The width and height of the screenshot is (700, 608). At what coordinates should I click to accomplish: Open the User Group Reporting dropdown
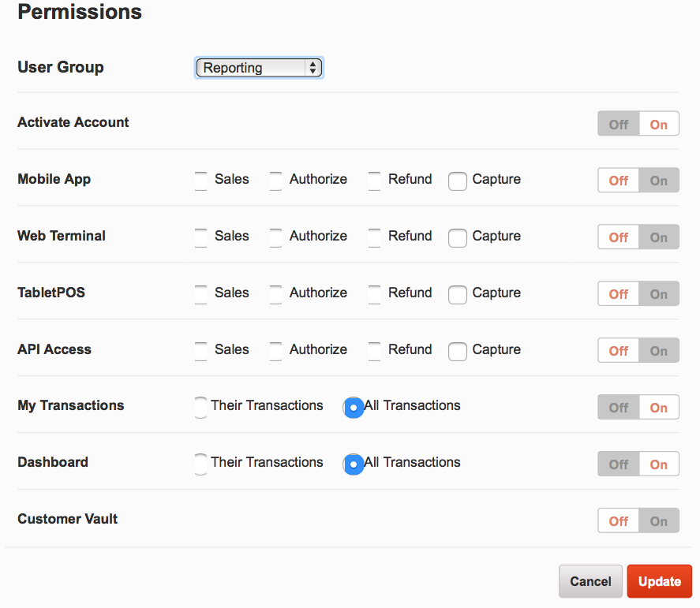tap(259, 68)
